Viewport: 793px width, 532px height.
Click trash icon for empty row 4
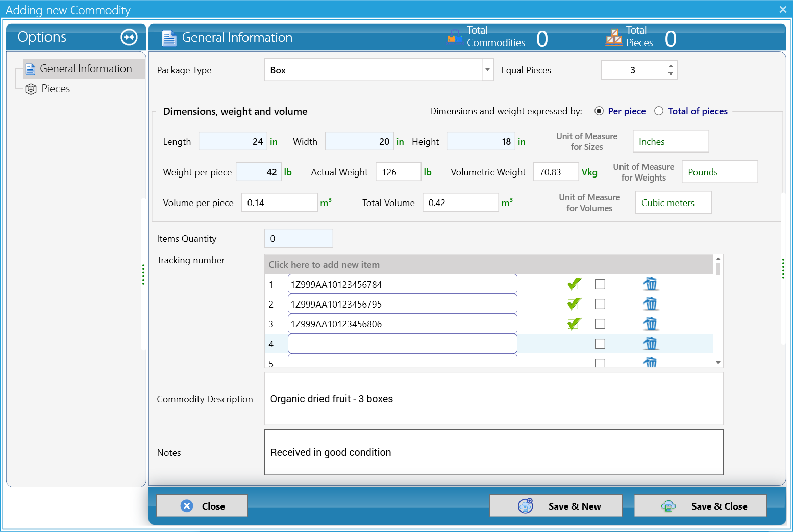pyautogui.click(x=650, y=344)
